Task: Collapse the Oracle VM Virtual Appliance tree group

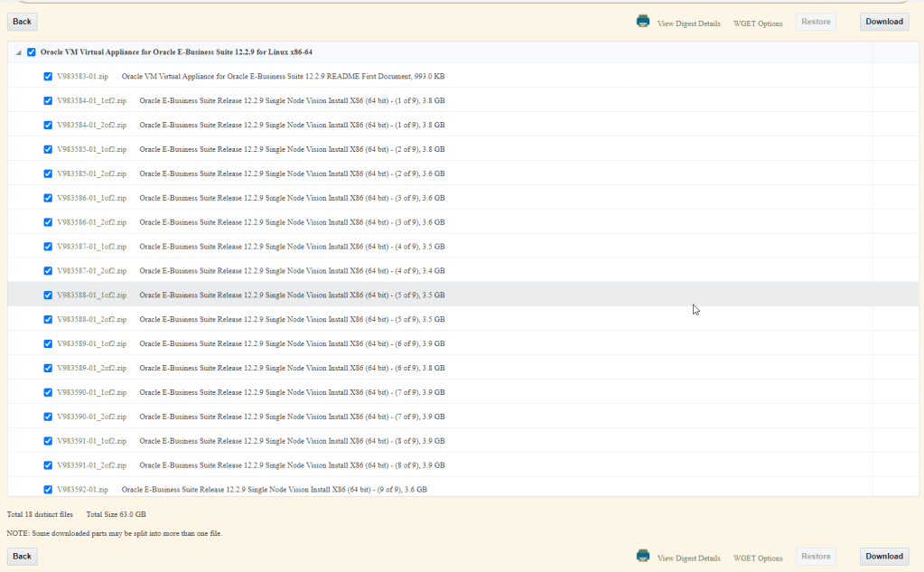Action: (18, 52)
